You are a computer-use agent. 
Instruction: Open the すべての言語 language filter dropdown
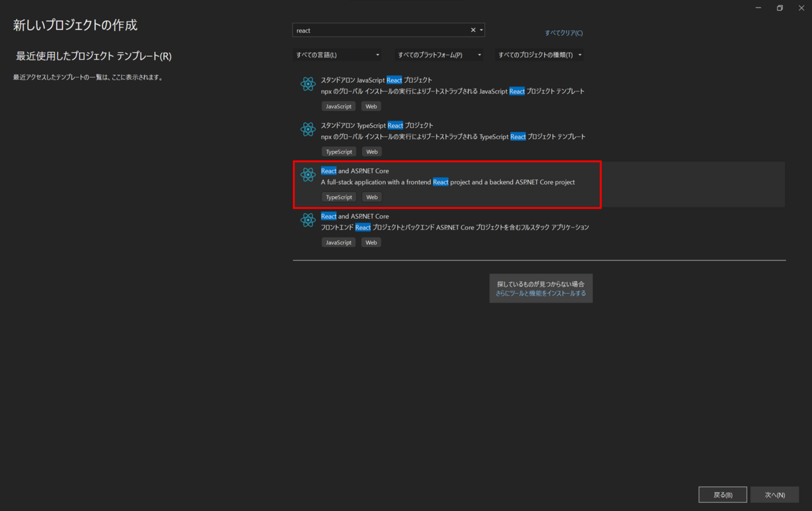click(338, 55)
